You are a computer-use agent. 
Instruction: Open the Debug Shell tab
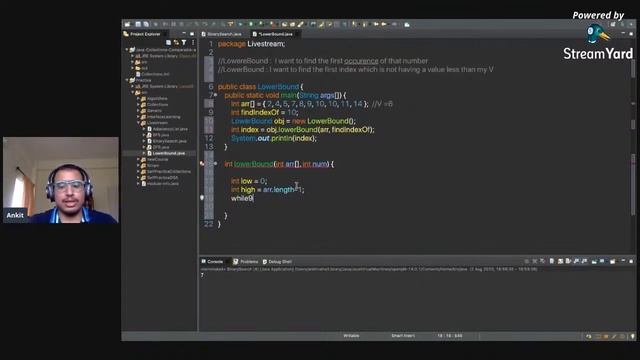coord(278,261)
